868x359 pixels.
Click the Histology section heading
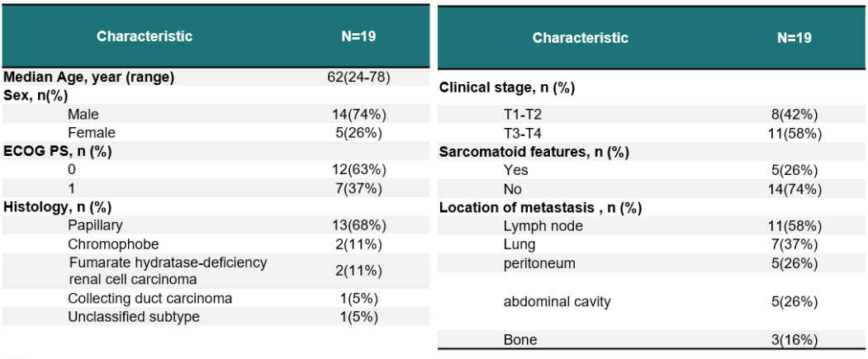(x=58, y=205)
